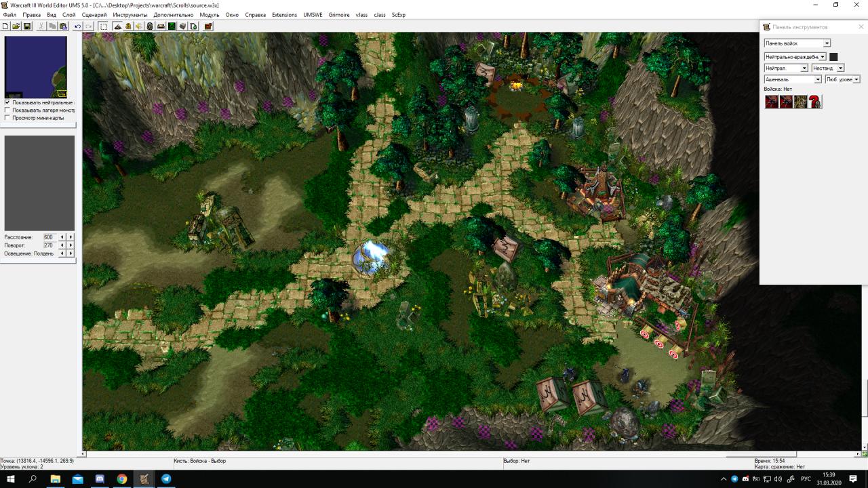Enable "Просмотр мини-карты" checkbox
Screen dimensions: 868x488
[7, 118]
